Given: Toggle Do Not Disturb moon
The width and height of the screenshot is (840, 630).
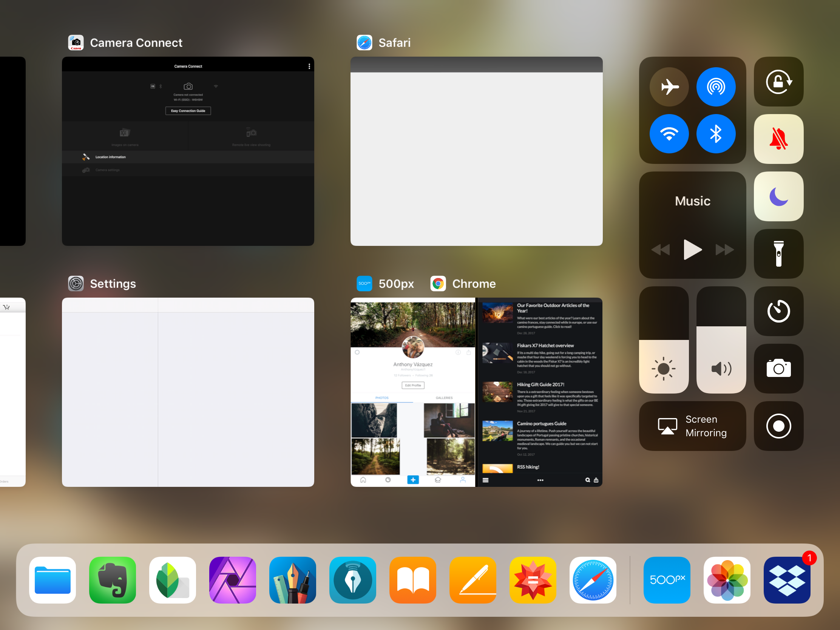Looking at the screenshot, I should (778, 196).
